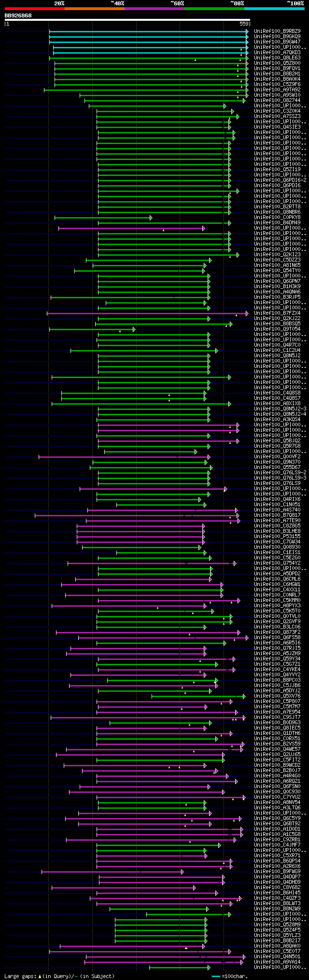Select label UniRef100_C5Z9F6
Image resolution: width=309 pixels, height=980 pixels.
[277, 84]
